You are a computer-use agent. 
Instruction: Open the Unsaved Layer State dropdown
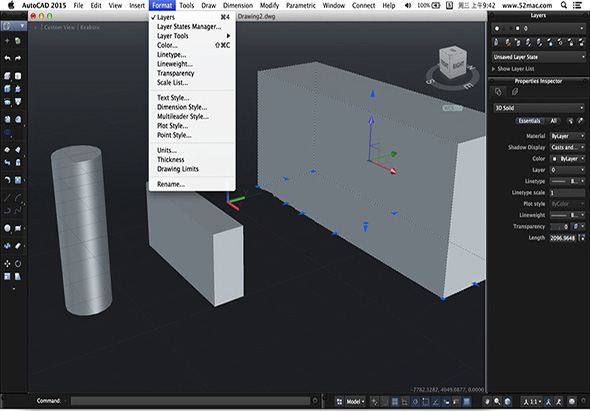(538, 57)
